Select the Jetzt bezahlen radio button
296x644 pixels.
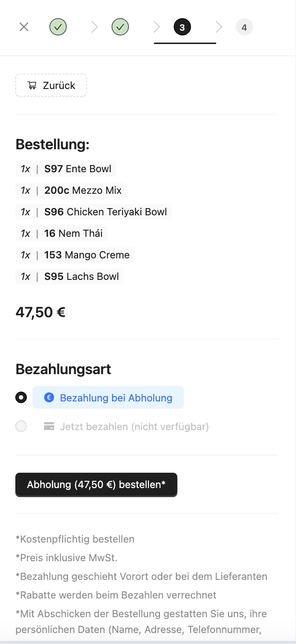[21, 426]
